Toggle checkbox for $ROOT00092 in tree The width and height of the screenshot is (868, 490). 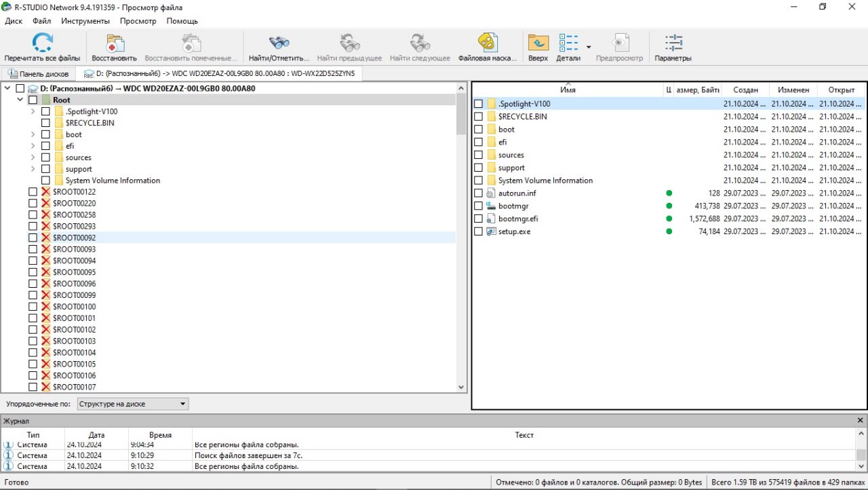click(33, 238)
